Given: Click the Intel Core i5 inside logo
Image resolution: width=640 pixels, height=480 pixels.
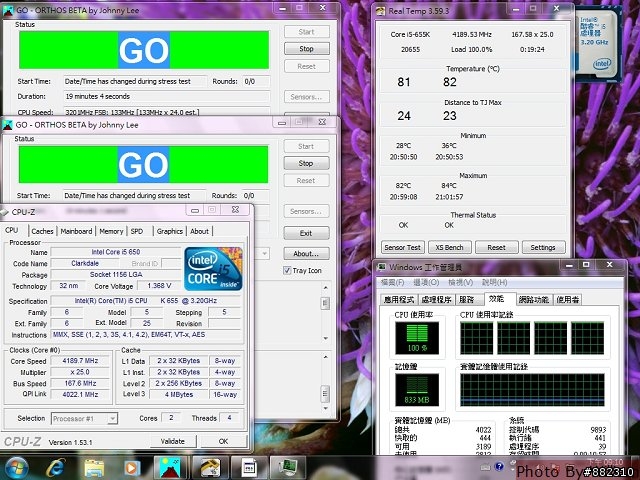Looking at the screenshot, I should [213, 269].
